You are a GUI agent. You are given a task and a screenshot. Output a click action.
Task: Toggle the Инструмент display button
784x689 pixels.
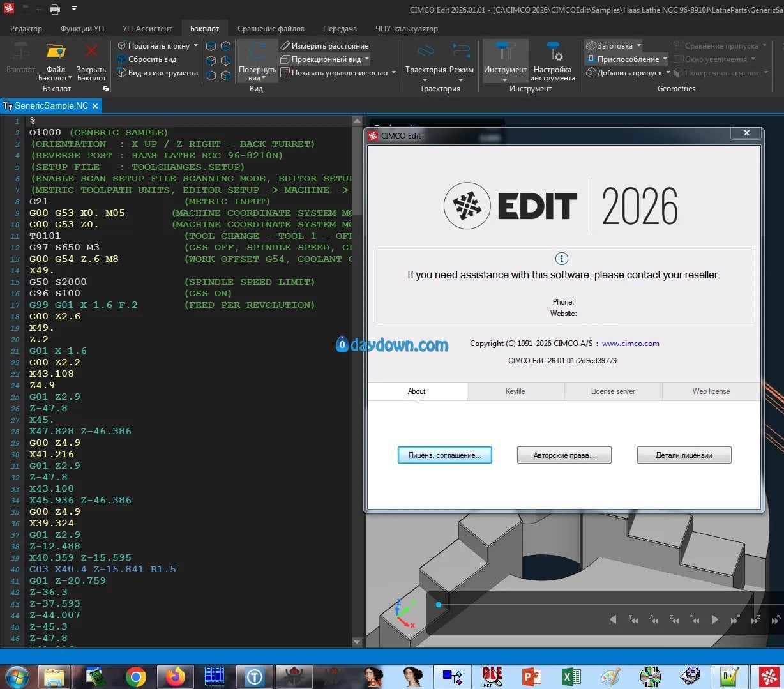pyautogui.click(x=505, y=52)
